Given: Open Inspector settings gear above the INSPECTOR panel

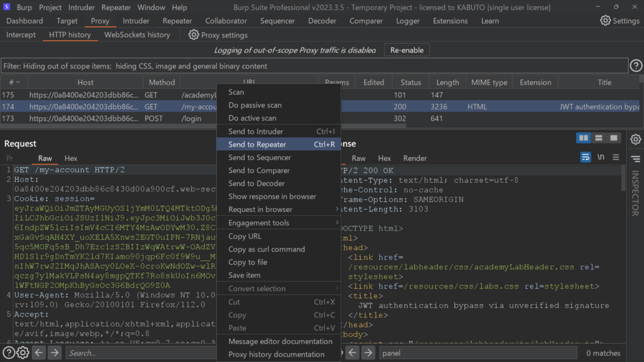Looking at the screenshot, I should pos(636,139).
